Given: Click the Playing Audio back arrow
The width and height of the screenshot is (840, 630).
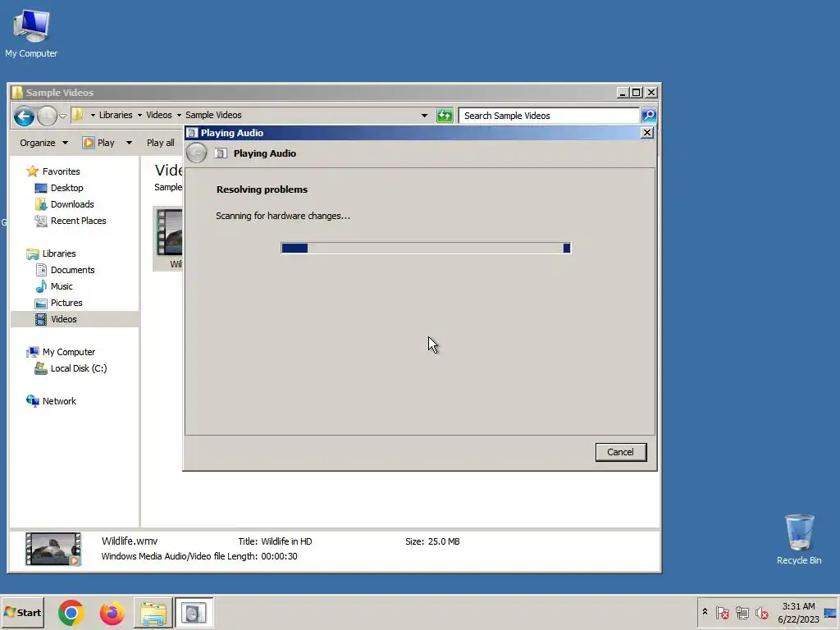Looking at the screenshot, I should [x=197, y=153].
